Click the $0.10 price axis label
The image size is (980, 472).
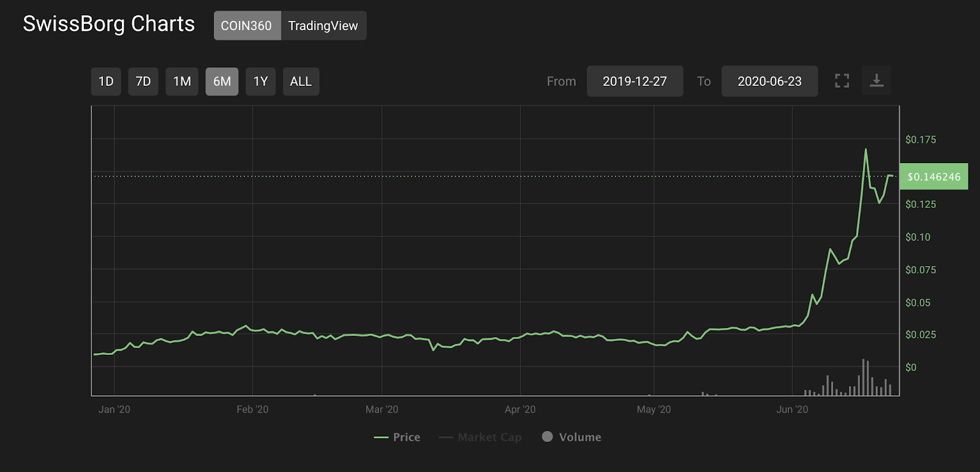click(918, 237)
